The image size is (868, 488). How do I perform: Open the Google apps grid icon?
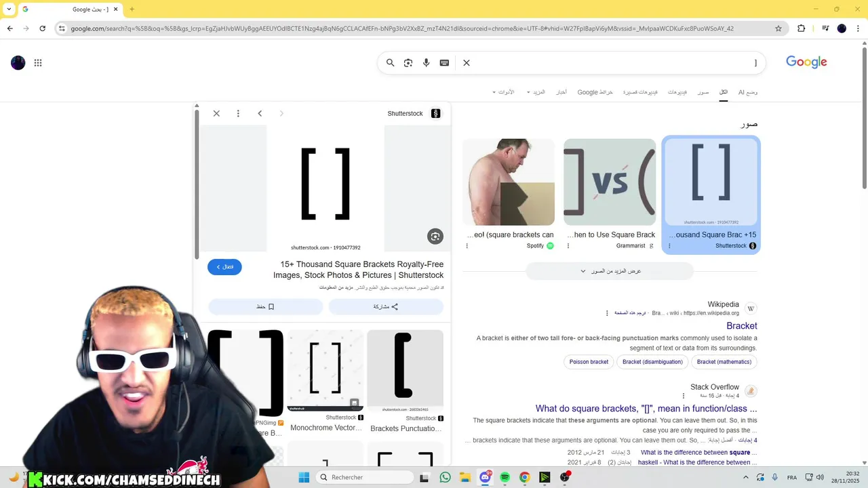(x=38, y=63)
